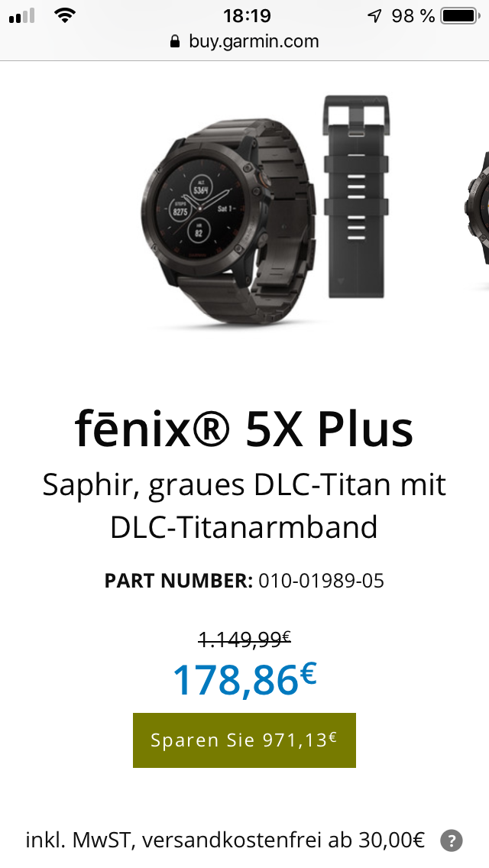Viewport: 489px width, 868px height.
Task: Tap the inkl. MwST shipping info text
Action: (225, 840)
